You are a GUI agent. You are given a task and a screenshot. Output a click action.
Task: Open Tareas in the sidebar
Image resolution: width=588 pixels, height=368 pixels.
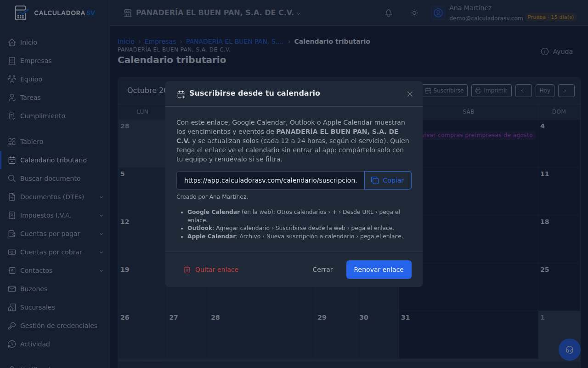(55, 98)
